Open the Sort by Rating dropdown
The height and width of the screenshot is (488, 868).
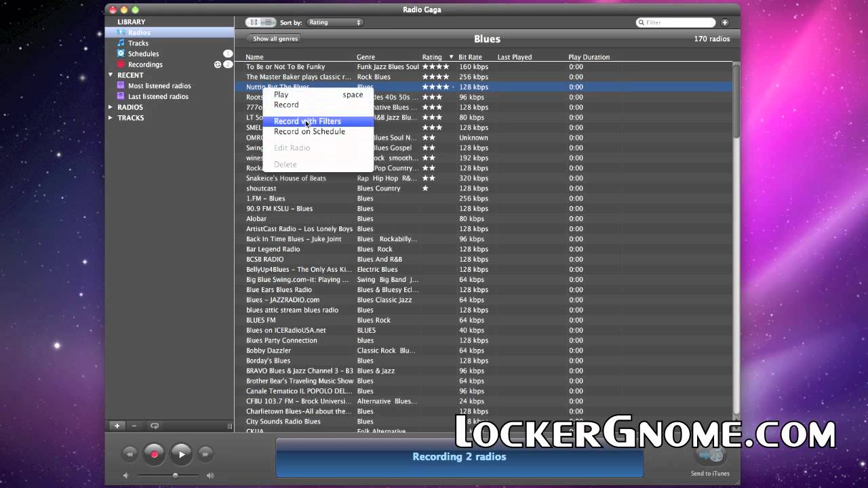pos(335,22)
